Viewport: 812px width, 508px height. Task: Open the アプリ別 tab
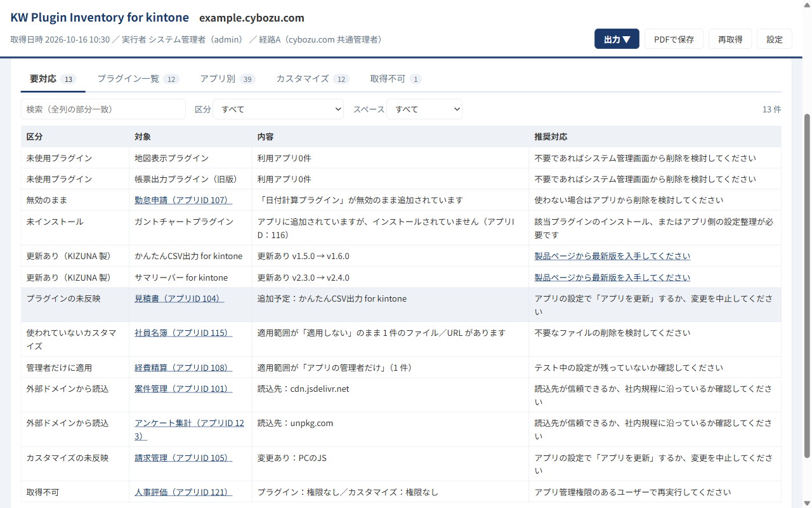227,79
